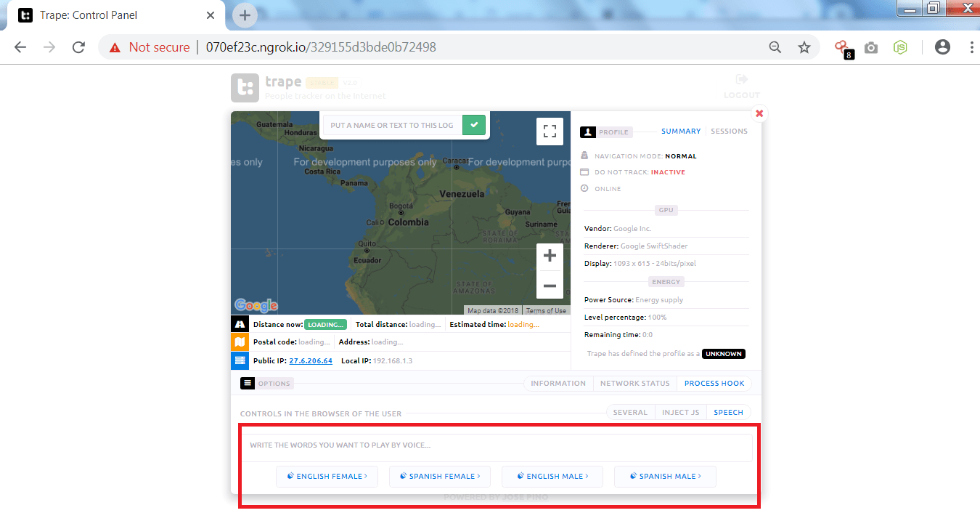Click the green LOADING distance badge

[325, 325]
